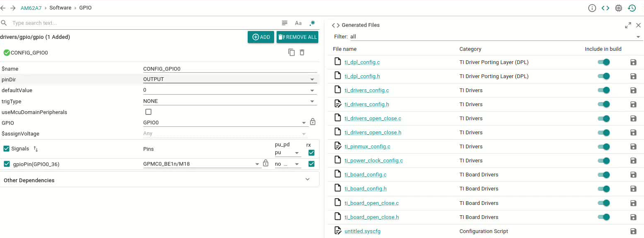This screenshot has width=644, height=238.
Task: Go to the AM62A7 breadcrumb
Action: (x=31, y=8)
